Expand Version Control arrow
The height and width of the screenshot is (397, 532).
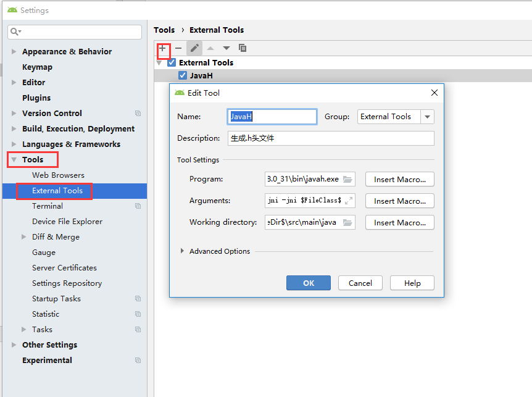pyautogui.click(x=14, y=114)
